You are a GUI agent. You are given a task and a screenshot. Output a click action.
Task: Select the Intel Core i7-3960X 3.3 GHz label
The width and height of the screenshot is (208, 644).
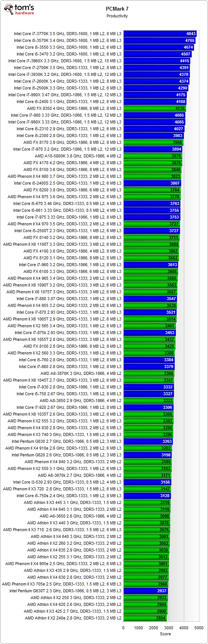click(x=65, y=61)
